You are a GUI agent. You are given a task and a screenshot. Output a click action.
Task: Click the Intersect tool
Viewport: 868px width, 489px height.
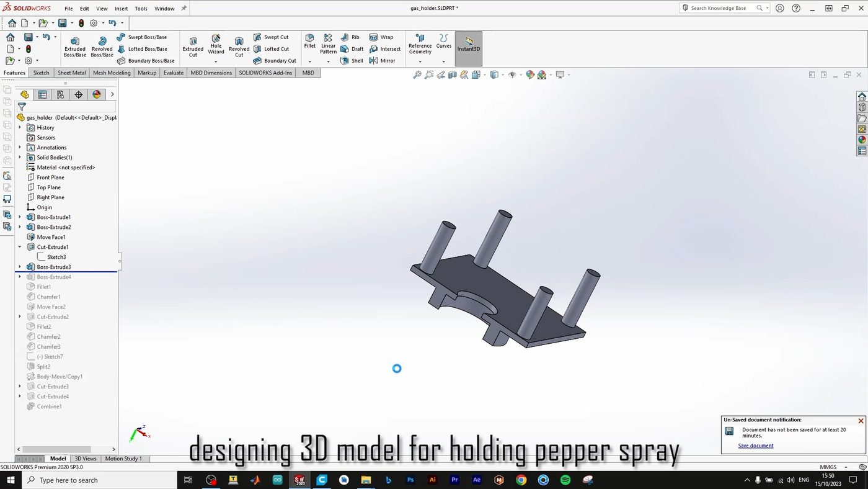pyautogui.click(x=385, y=49)
